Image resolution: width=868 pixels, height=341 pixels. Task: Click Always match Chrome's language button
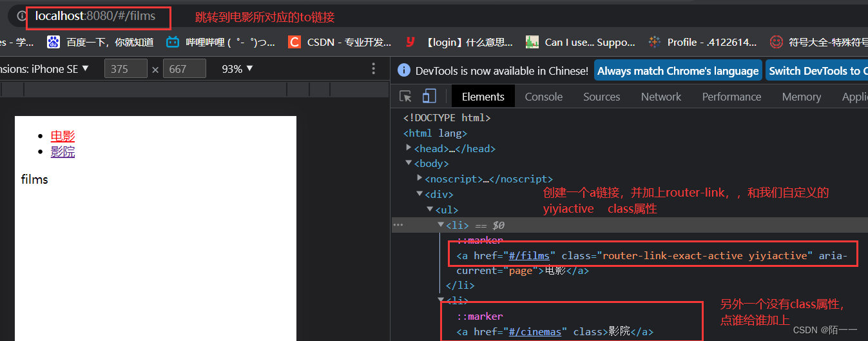point(678,71)
